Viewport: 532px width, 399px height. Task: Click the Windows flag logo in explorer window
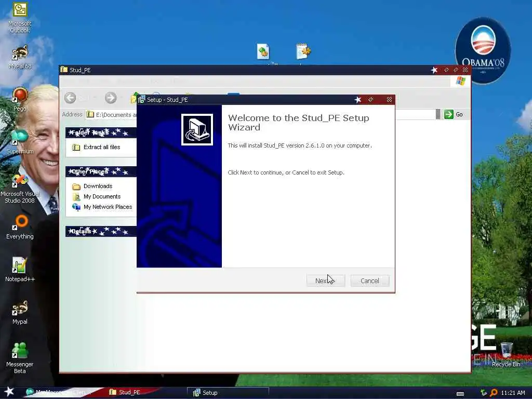(460, 81)
